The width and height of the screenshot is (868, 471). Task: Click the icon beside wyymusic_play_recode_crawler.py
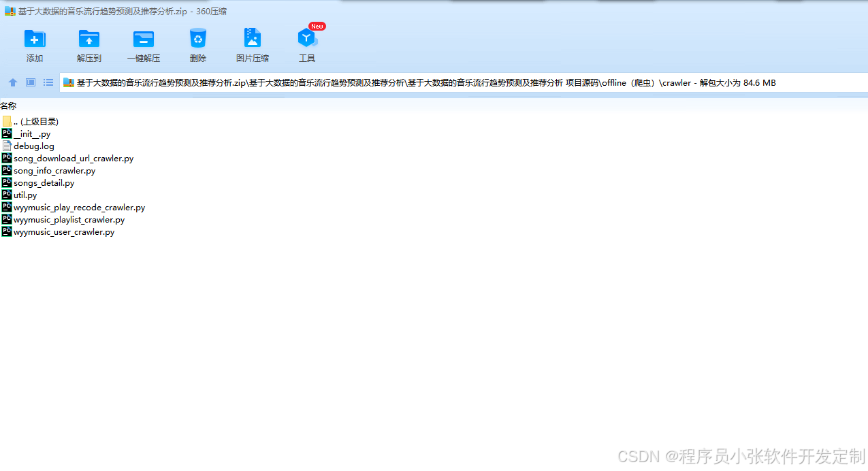pos(7,207)
